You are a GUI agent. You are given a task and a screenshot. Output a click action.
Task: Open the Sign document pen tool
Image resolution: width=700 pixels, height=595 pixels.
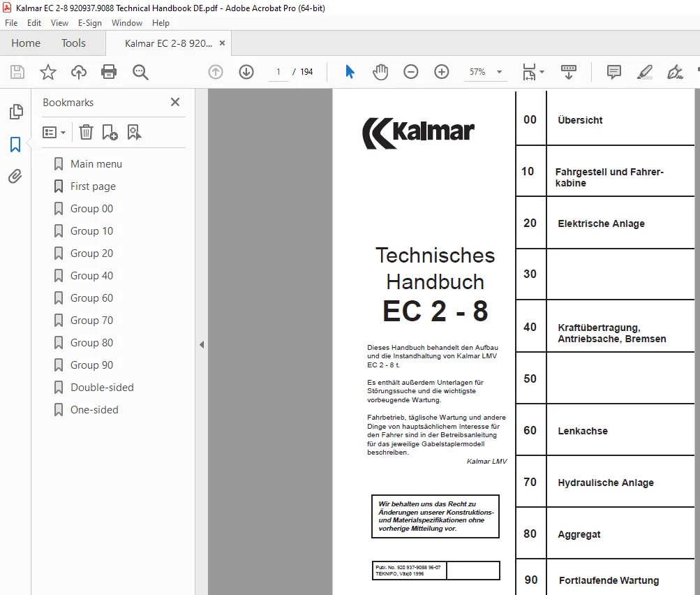click(675, 72)
